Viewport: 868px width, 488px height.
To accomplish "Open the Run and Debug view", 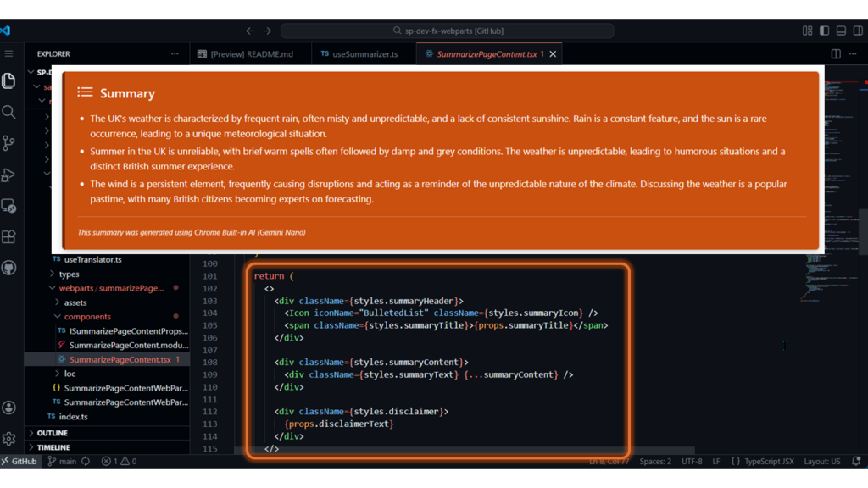I will tap(9, 175).
